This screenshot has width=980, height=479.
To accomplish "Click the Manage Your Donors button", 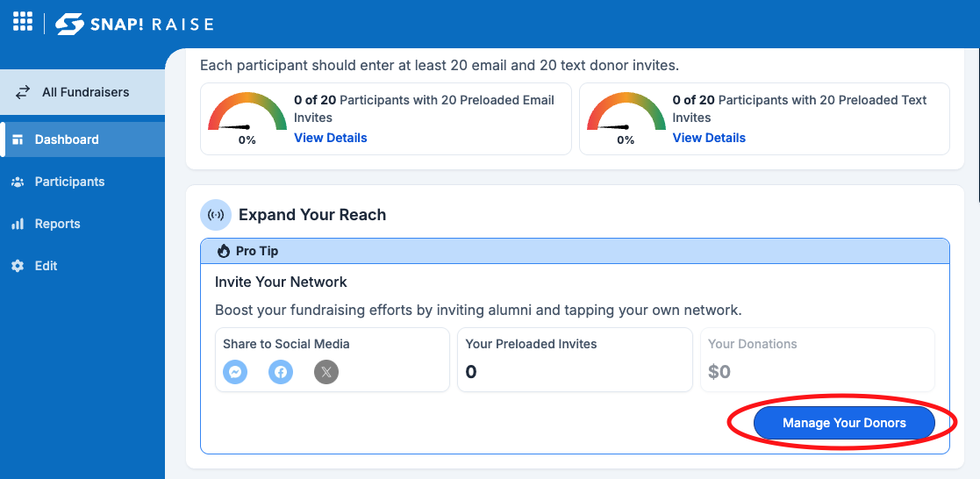I will click(x=844, y=424).
